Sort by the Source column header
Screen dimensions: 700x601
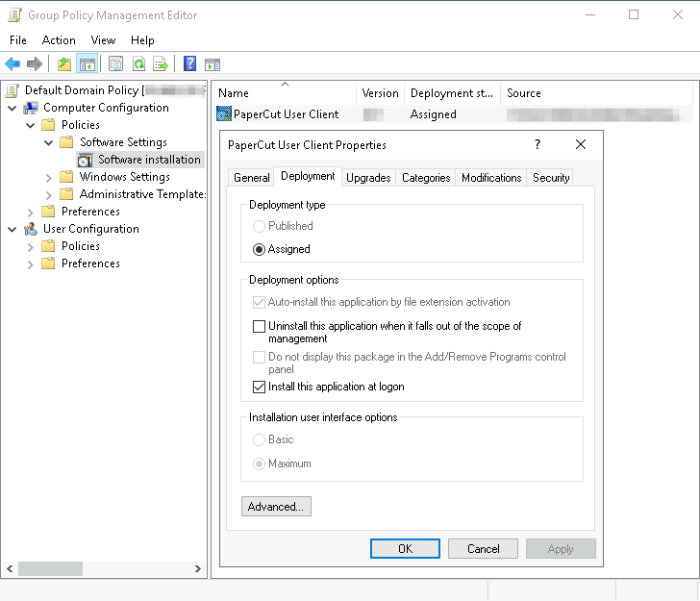(x=596, y=93)
